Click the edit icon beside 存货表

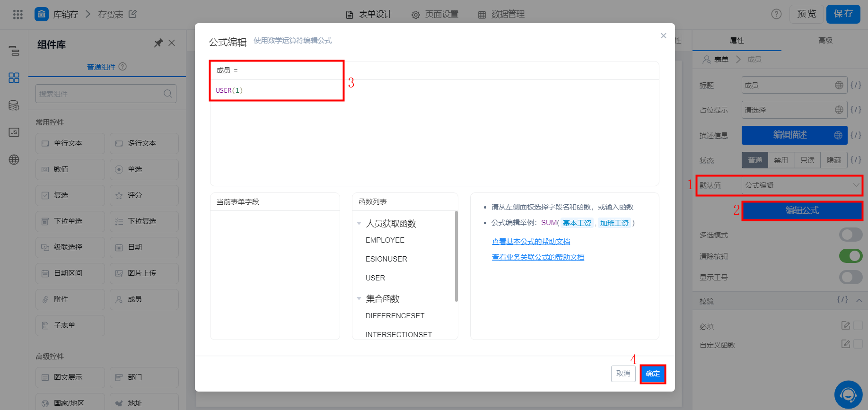(133, 14)
